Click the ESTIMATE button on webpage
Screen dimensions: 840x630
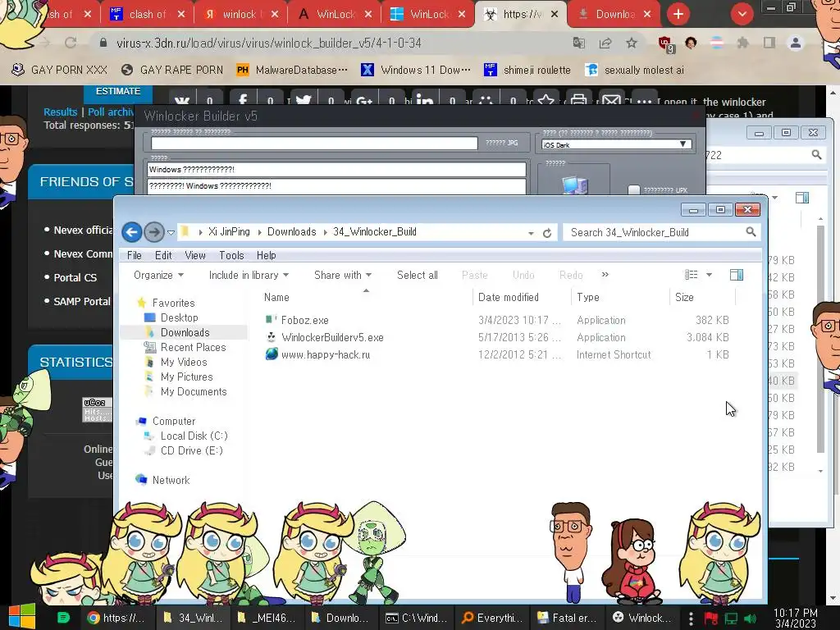click(x=118, y=92)
